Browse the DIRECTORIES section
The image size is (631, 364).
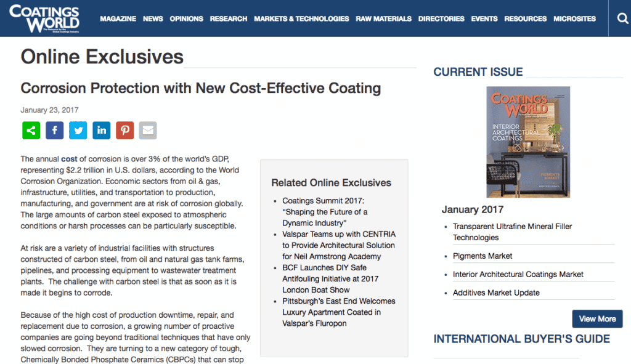tap(441, 18)
